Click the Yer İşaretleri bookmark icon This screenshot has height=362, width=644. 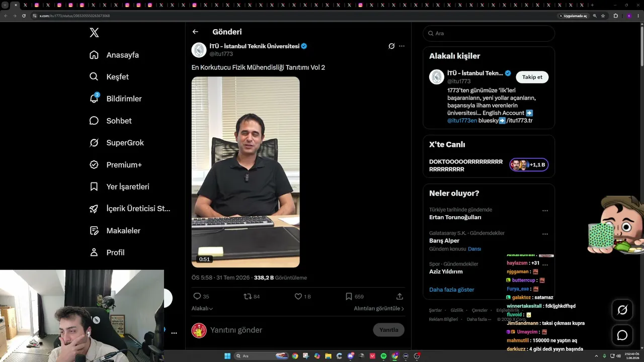click(x=94, y=187)
